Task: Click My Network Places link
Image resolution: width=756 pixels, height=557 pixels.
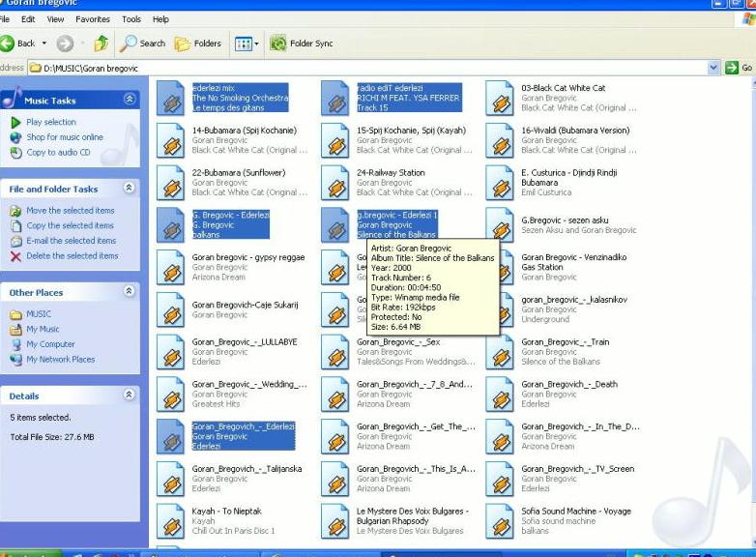Action: 60,360
